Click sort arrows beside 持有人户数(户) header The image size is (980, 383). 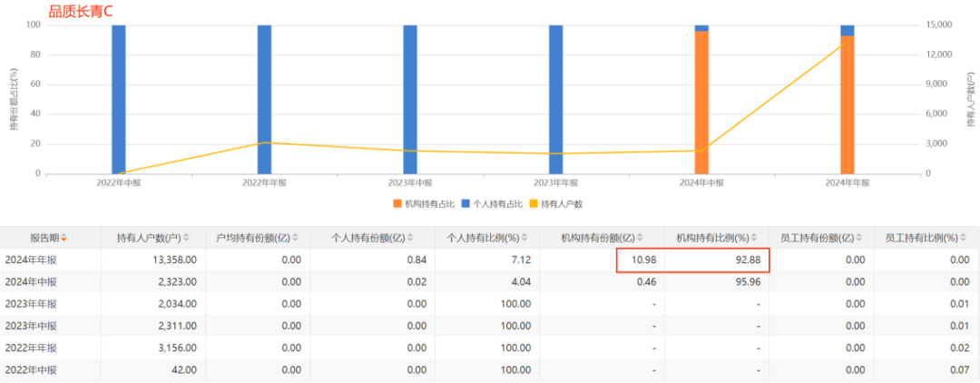[186, 238]
